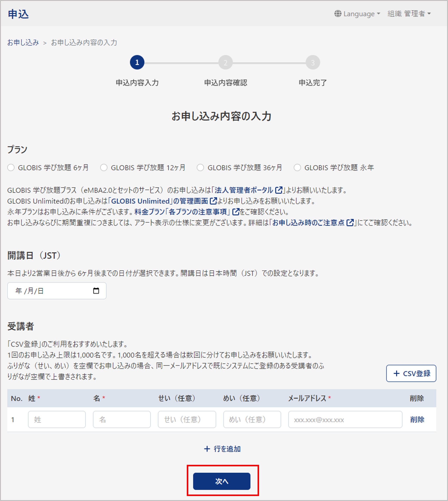Click 次へ to proceed
448x501 pixels.
click(222, 481)
